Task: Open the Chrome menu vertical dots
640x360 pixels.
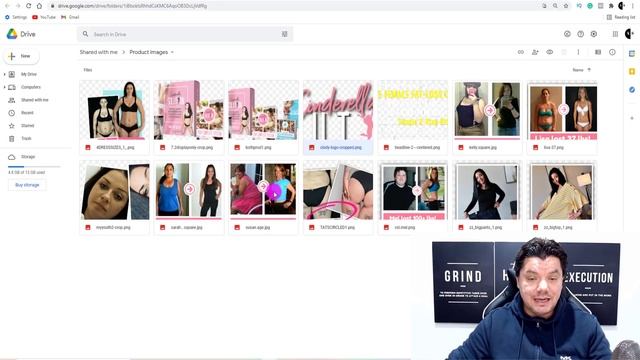Action: click(633, 6)
